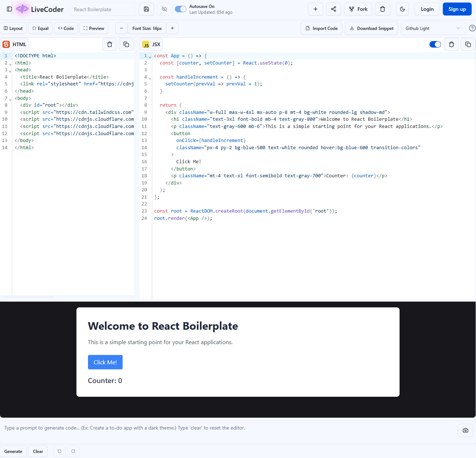Viewport: 476px width, 458px height.
Task: Redo with the clockwise arrow icon
Action: tap(73, 451)
